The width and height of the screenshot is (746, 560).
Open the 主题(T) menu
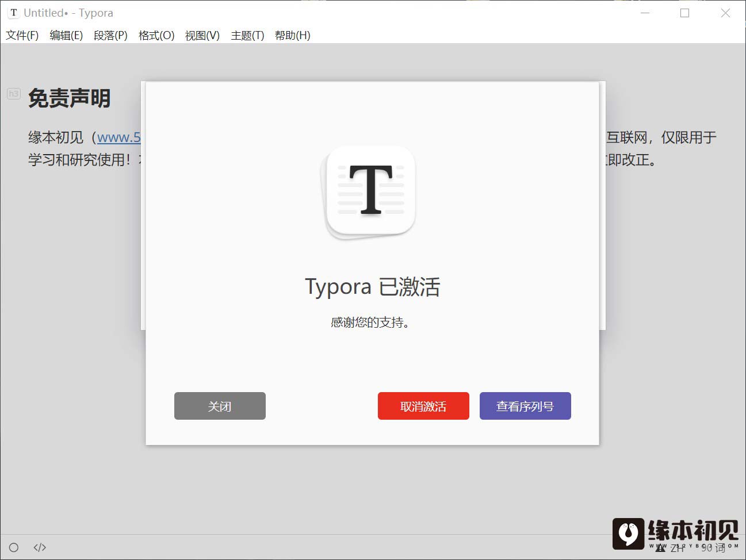247,35
